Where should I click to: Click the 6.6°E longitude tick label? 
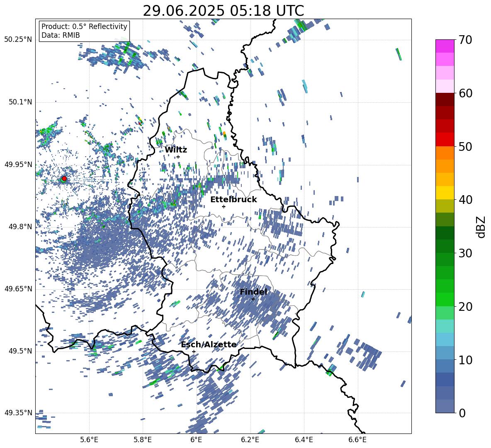coord(357,440)
